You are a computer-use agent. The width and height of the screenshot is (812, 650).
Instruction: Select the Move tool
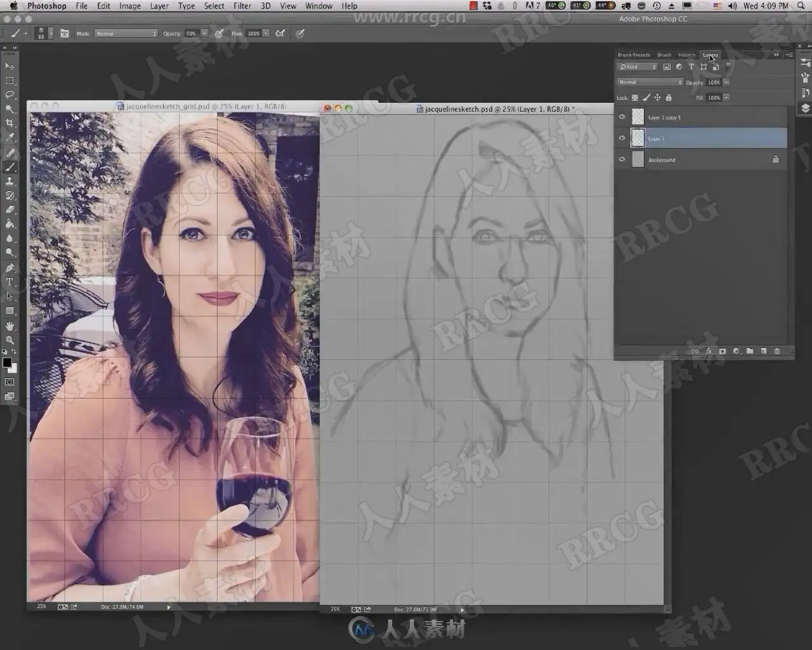click(x=10, y=66)
